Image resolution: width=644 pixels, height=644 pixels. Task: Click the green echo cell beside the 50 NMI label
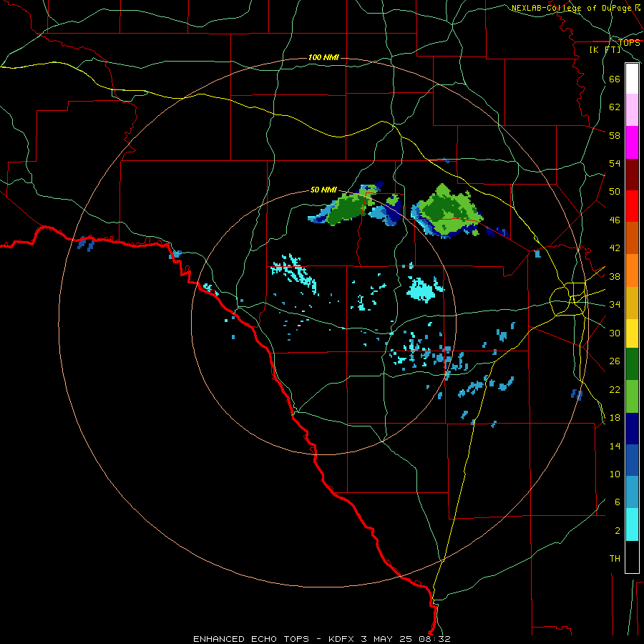tap(347, 208)
